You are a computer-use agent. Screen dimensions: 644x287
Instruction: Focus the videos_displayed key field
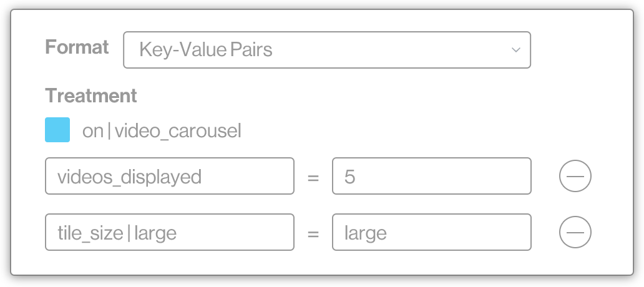coord(169,177)
